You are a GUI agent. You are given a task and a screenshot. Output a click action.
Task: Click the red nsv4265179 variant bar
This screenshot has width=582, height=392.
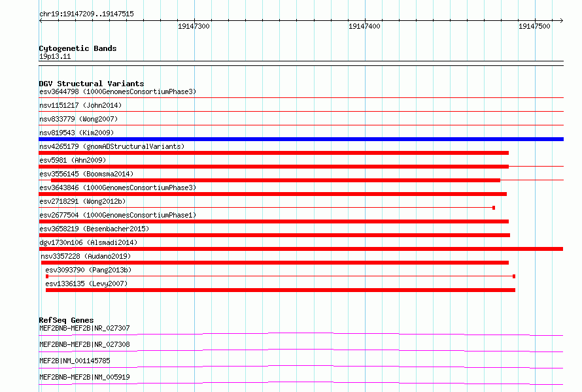pyautogui.click(x=273, y=153)
